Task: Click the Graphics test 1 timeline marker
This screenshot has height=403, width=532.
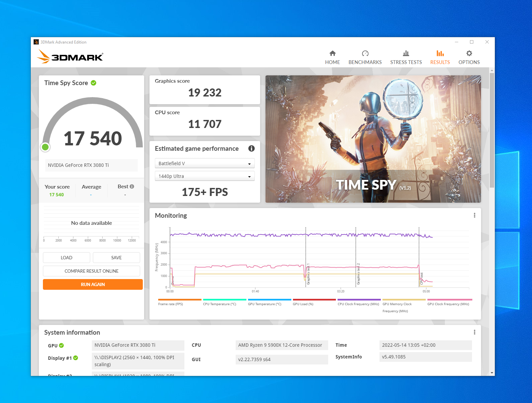Action: pyautogui.click(x=308, y=274)
